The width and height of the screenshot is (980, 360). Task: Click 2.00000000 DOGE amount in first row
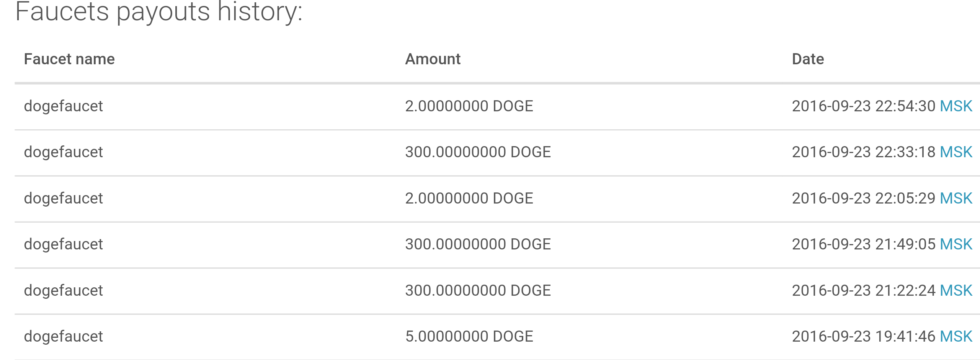click(x=469, y=106)
